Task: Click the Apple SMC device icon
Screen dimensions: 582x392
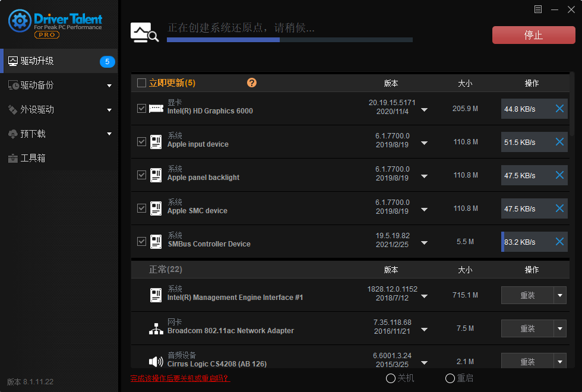Action: pos(156,208)
